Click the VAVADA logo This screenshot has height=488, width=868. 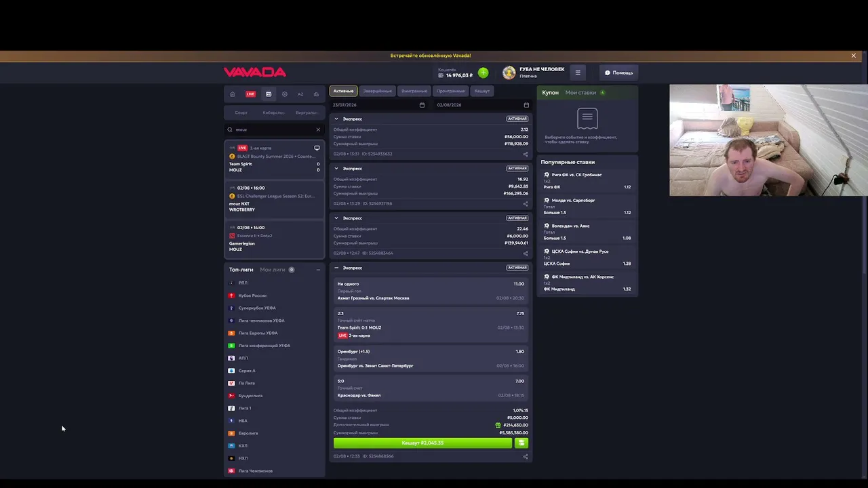(255, 73)
